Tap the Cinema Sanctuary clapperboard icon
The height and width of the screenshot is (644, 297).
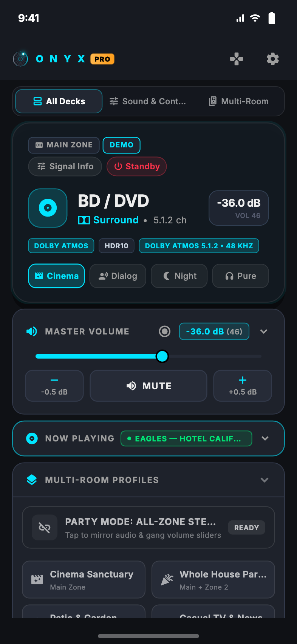pos(37,579)
